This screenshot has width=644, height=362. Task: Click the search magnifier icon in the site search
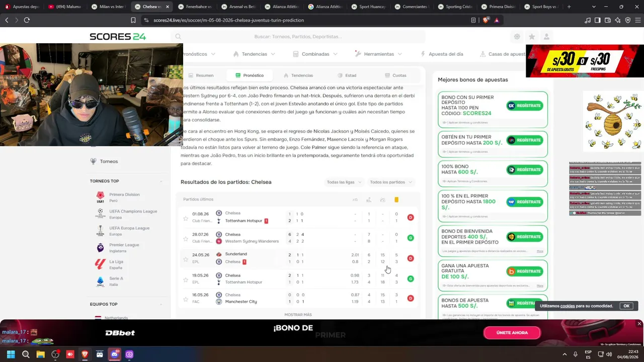178,37
